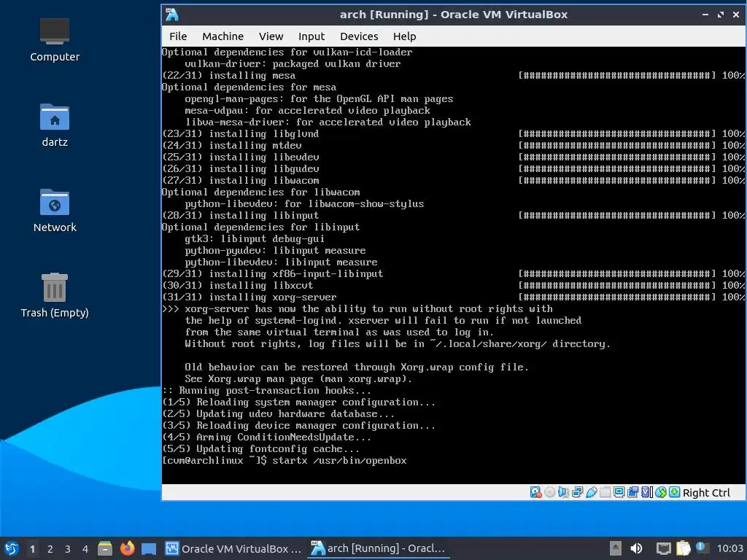Open the Devices menu
This screenshot has height=560, width=747.
tap(359, 36)
